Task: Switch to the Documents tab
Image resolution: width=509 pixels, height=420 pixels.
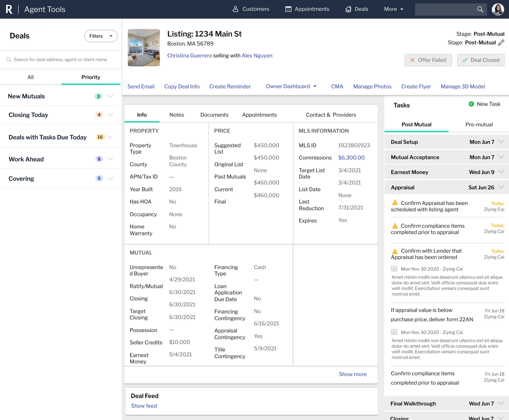Action: click(214, 115)
